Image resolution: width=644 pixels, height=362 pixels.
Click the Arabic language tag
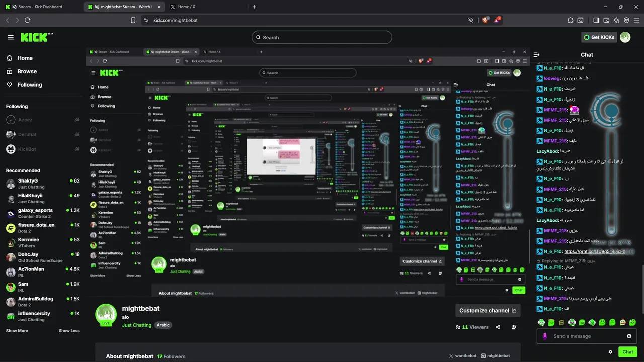pos(163,325)
